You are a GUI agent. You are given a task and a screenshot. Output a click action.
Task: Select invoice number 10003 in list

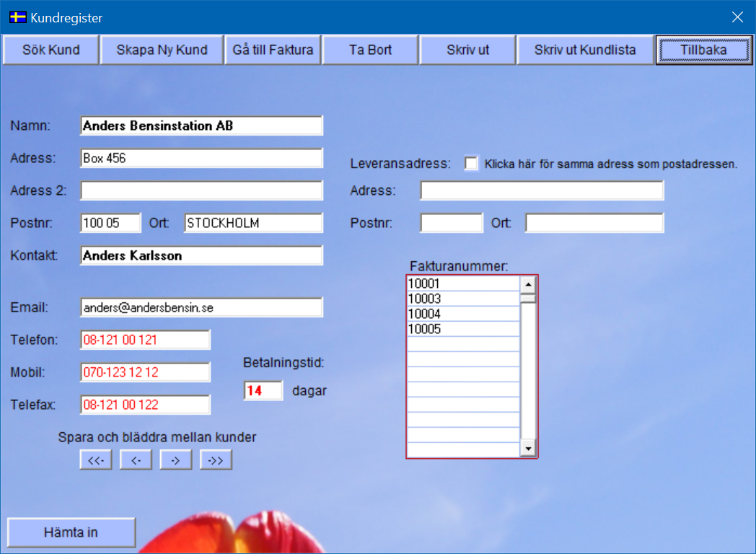[463, 299]
